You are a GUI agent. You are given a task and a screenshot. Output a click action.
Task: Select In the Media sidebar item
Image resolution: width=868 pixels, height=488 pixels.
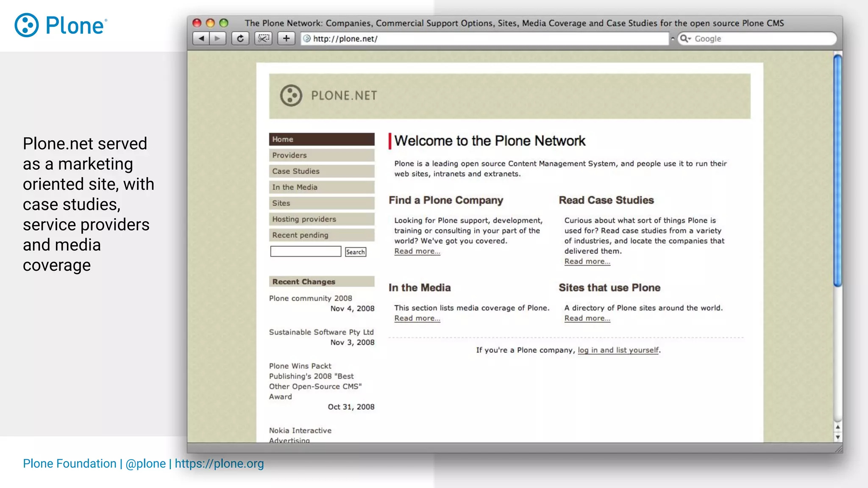pos(322,187)
